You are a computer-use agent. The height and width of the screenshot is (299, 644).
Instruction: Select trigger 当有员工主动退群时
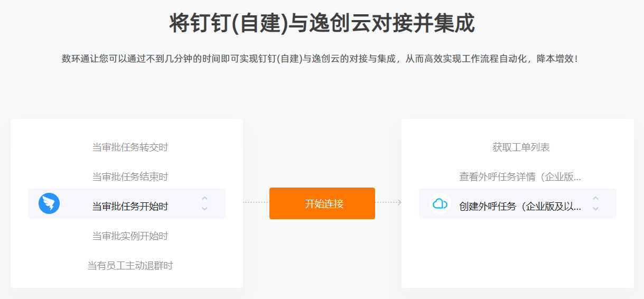[130, 266]
